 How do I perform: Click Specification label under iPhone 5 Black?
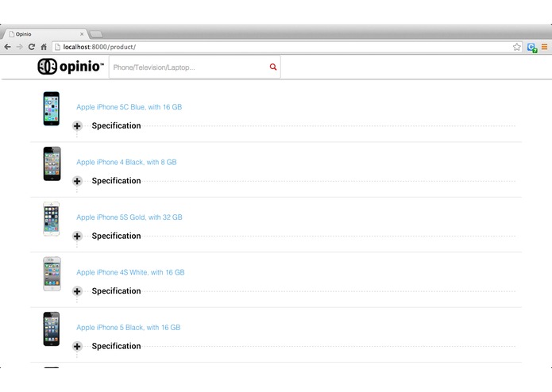pyautogui.click(x=116, y=347)
